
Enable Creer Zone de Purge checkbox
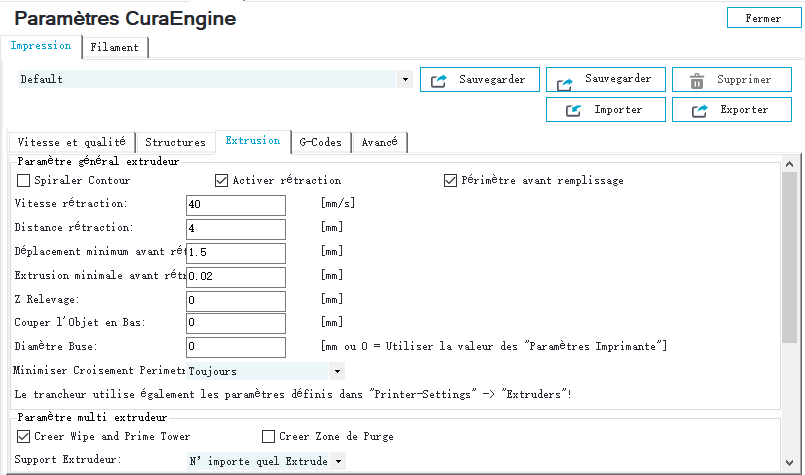click(268, 436)
